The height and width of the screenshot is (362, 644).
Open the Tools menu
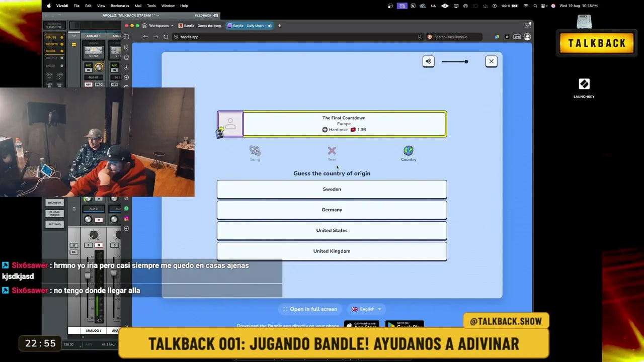click(x=151, y=6)
